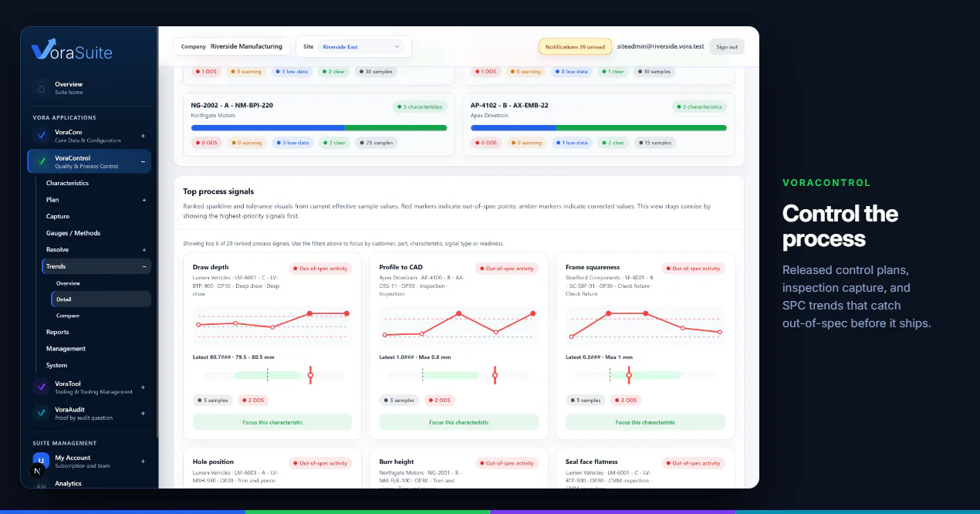This screenshot has width=980, height=514.
Task: Collapse the Trends submenu
Action: point(144,266)
